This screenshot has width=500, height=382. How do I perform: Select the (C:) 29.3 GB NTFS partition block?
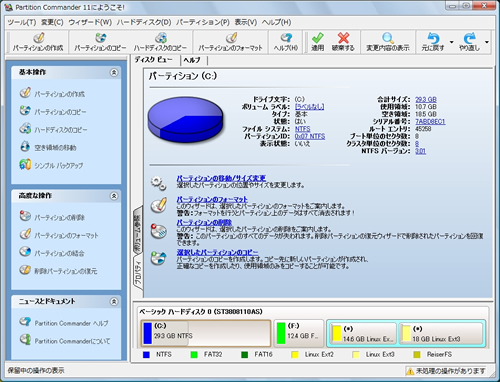coord(206,333)
